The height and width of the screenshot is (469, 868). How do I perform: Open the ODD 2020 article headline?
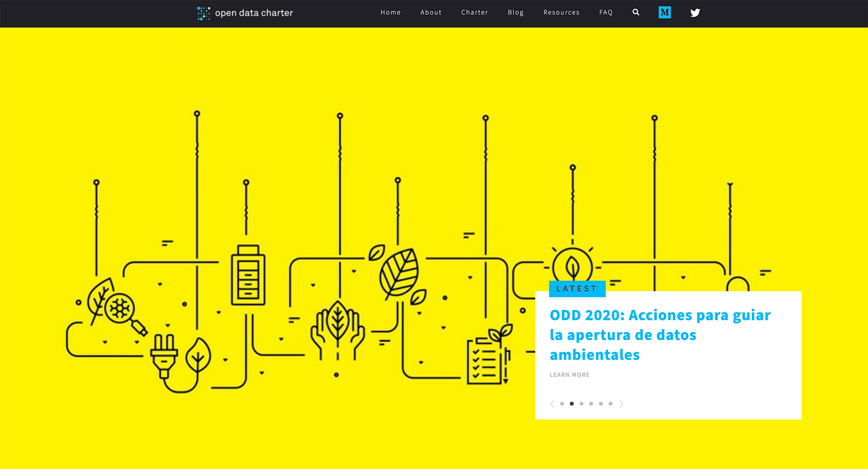click(x=660, y=335)
